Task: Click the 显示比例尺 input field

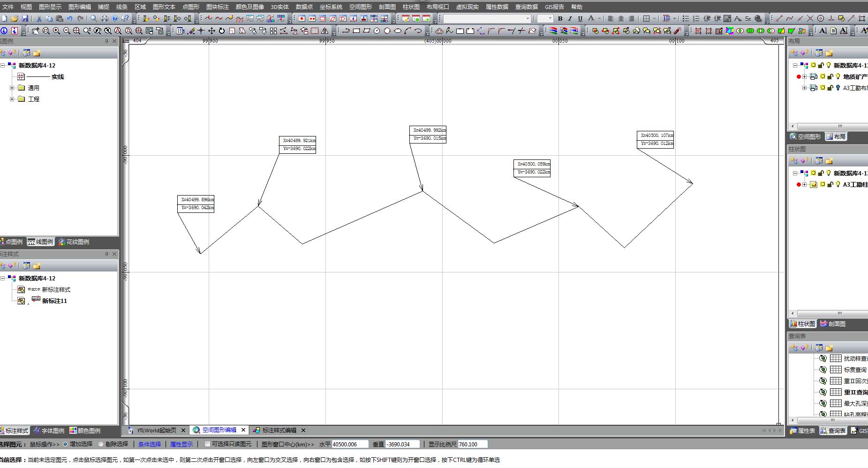Action: coord(473,444)
